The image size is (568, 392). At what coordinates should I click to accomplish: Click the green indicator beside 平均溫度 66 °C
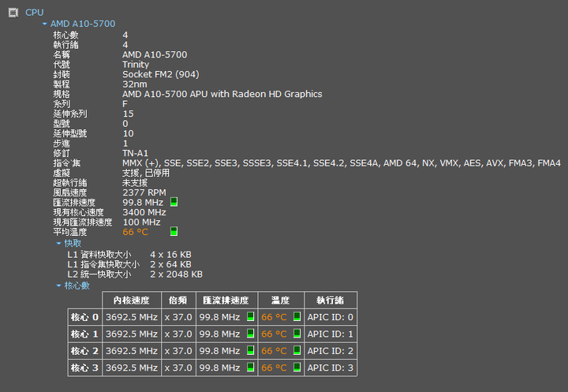pos(174,232)
